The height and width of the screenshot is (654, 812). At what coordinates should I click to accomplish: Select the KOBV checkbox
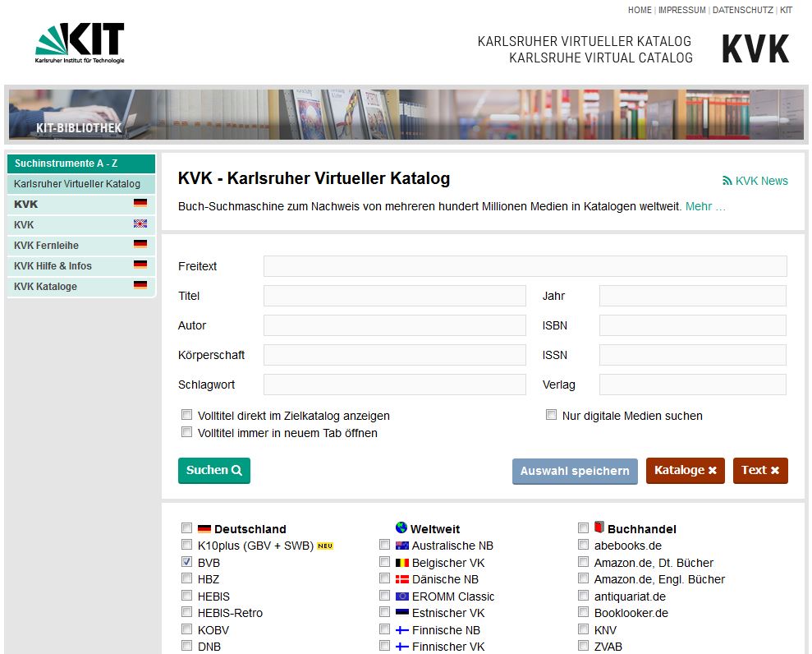click(186, 629)
